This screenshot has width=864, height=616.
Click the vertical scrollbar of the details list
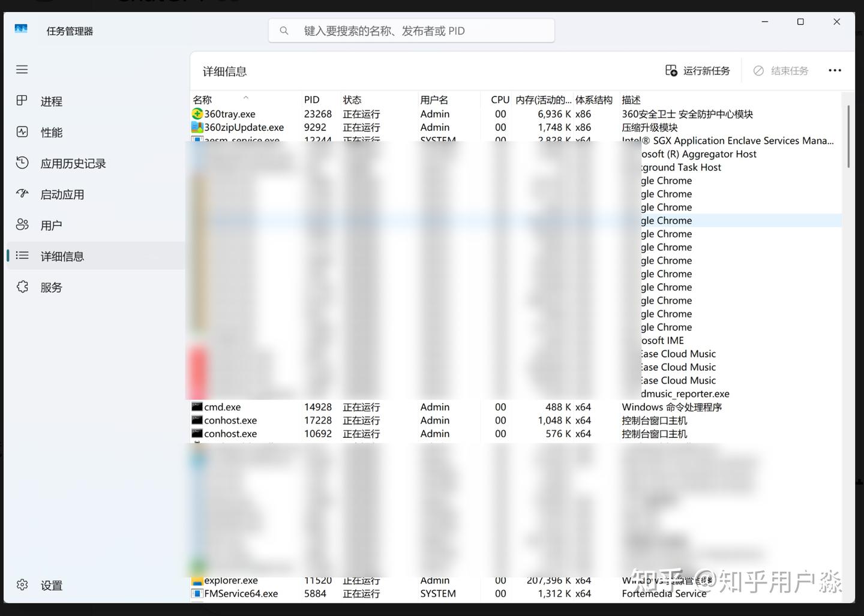(x=848, y=137)
